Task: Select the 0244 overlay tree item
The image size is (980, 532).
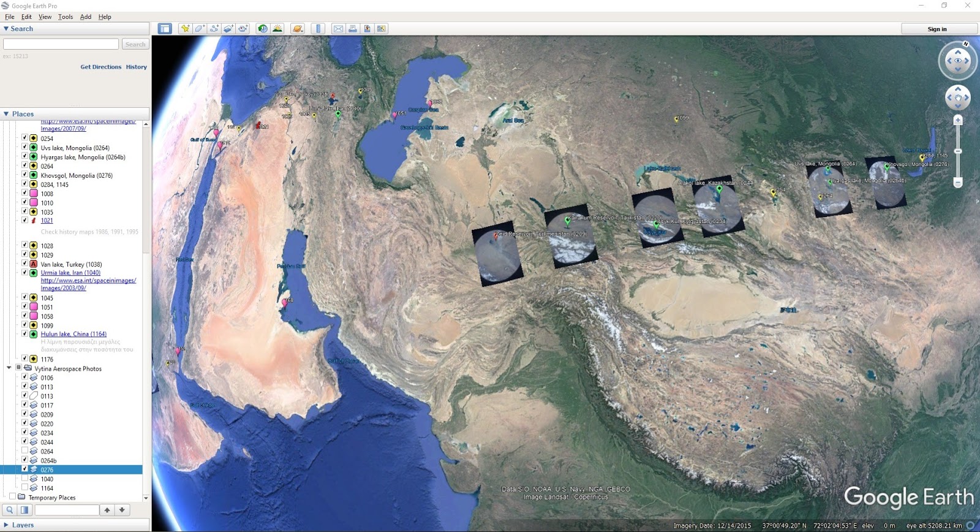Action: (x=47, y=442)
